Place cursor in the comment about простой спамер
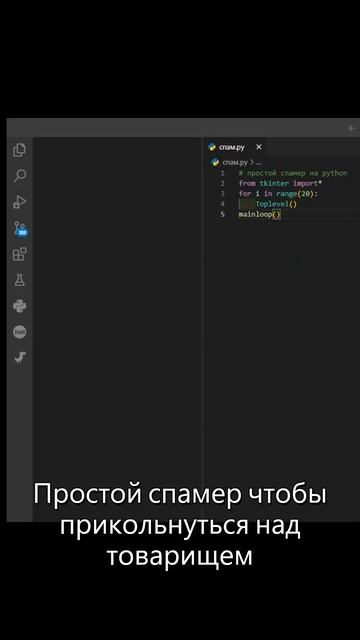The width and height of the screenshot is (360, 640). (293, 173)
